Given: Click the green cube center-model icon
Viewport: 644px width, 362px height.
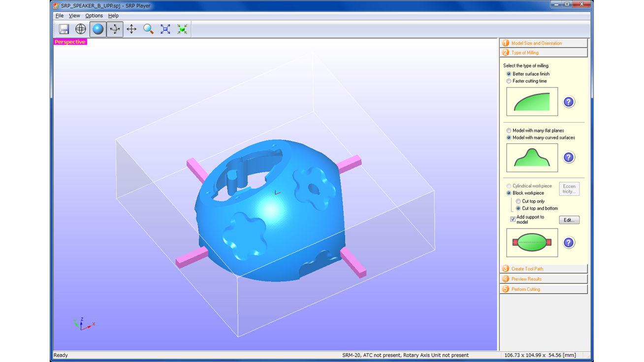Looking at the screenshot, I should pos(182,29).
